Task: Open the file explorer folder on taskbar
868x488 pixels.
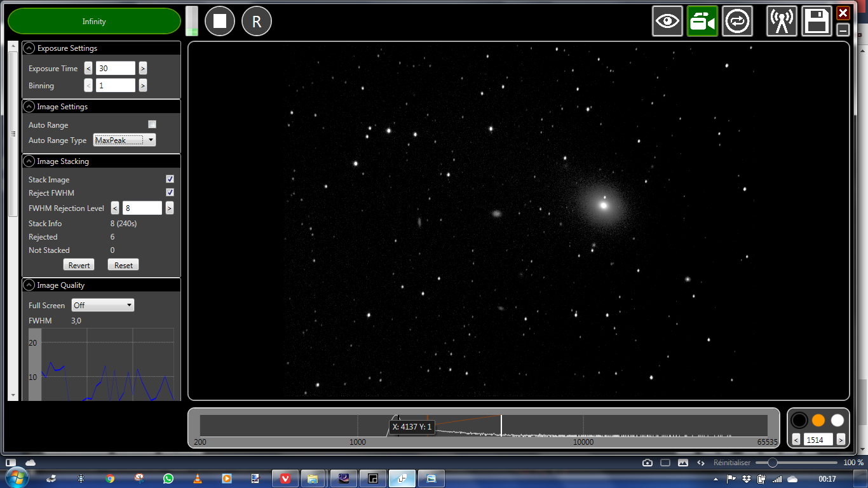Action: pos(312,478)
